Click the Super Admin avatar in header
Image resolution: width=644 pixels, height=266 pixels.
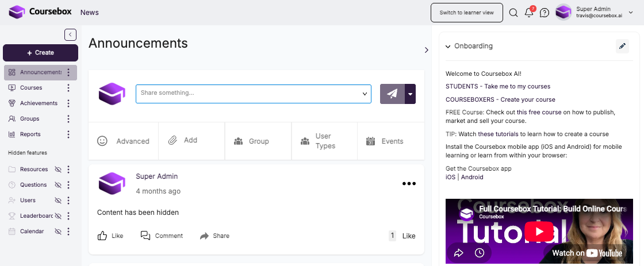click(563, 12)
